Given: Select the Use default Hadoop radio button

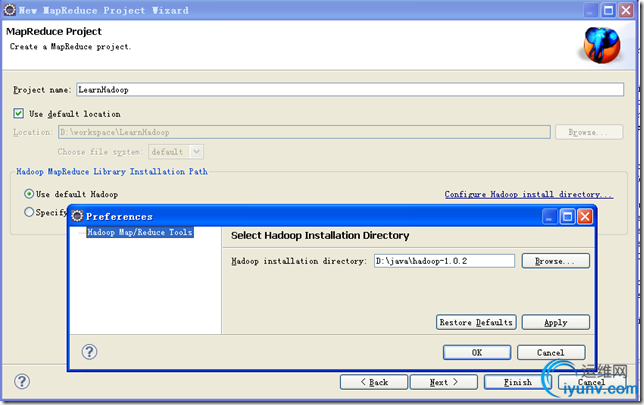Looking at the screenshot, I should [29, 193].
